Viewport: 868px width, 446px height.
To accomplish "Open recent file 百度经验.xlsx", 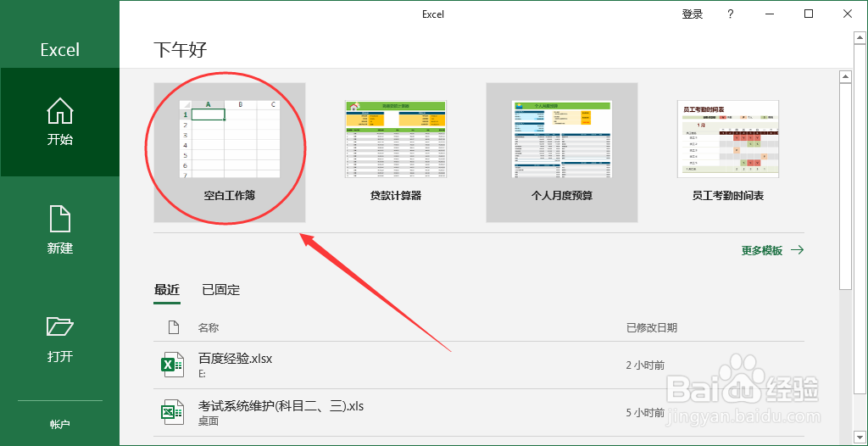I will coord(479,365).
